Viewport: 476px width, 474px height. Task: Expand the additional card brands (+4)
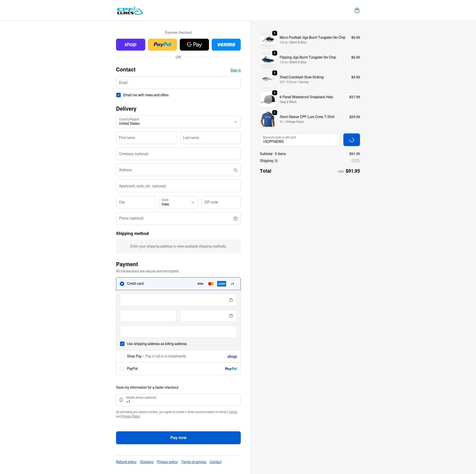pos(232,284)
